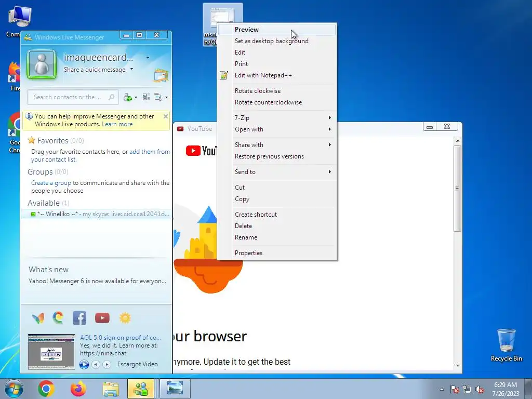The image size is (532, 399).
Task: Launch Firefox from the taskbar
Action: [x=78, y=389]
